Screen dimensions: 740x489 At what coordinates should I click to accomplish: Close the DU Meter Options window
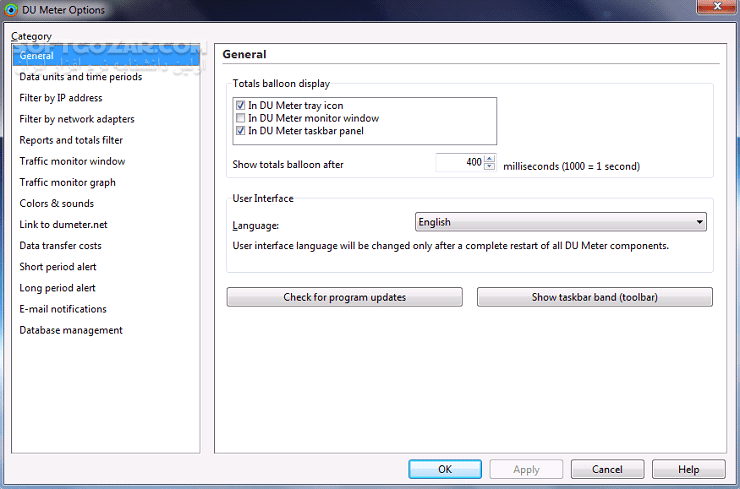[718, 9]
